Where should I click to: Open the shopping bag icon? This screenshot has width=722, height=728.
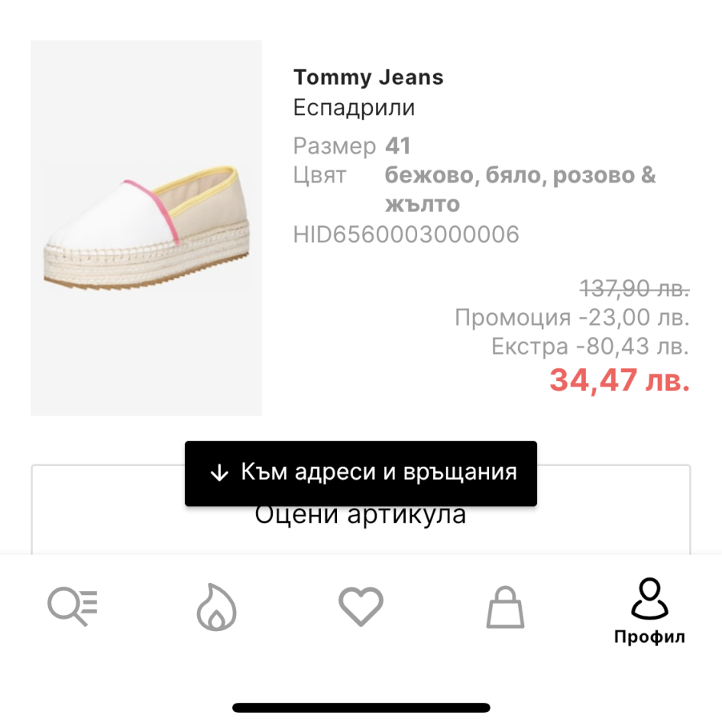505,609
